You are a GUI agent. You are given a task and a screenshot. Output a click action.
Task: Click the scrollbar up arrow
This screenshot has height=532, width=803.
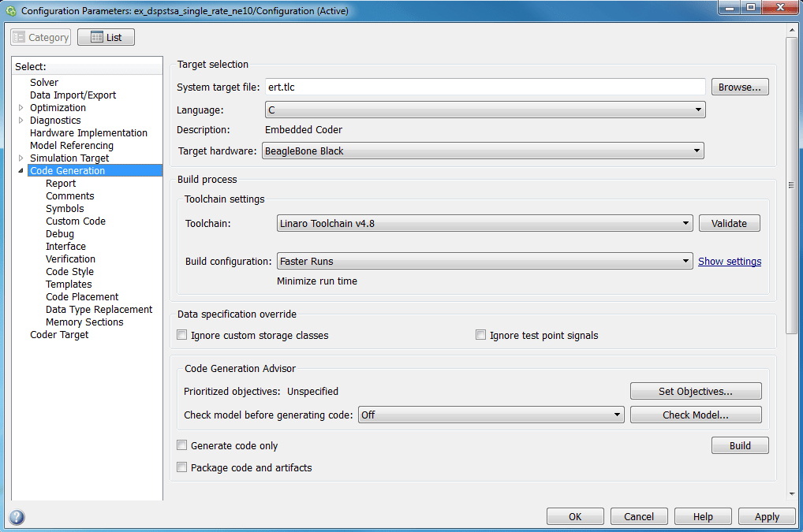pyautogui.click(x=792, y=31)
